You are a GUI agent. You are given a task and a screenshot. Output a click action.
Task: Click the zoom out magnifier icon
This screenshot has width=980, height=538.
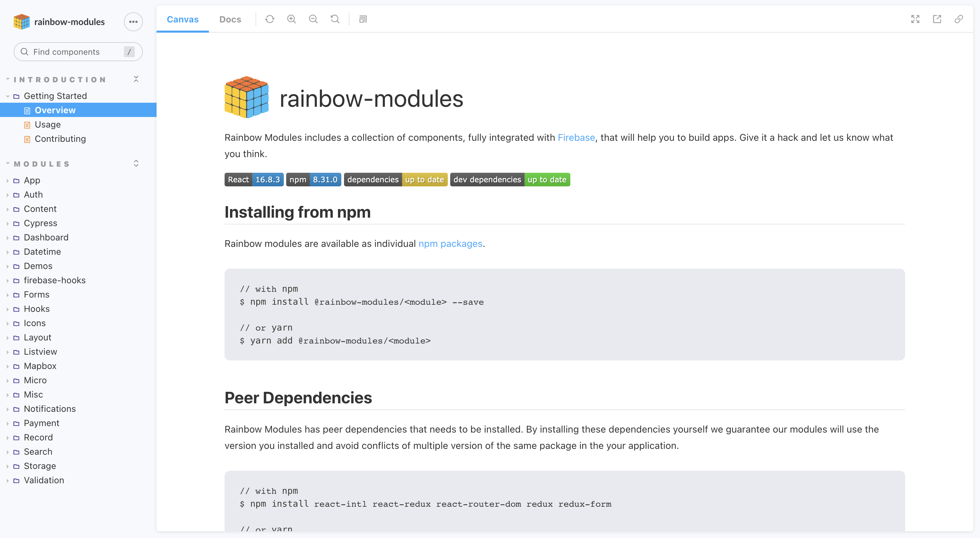tap(313, 19)
